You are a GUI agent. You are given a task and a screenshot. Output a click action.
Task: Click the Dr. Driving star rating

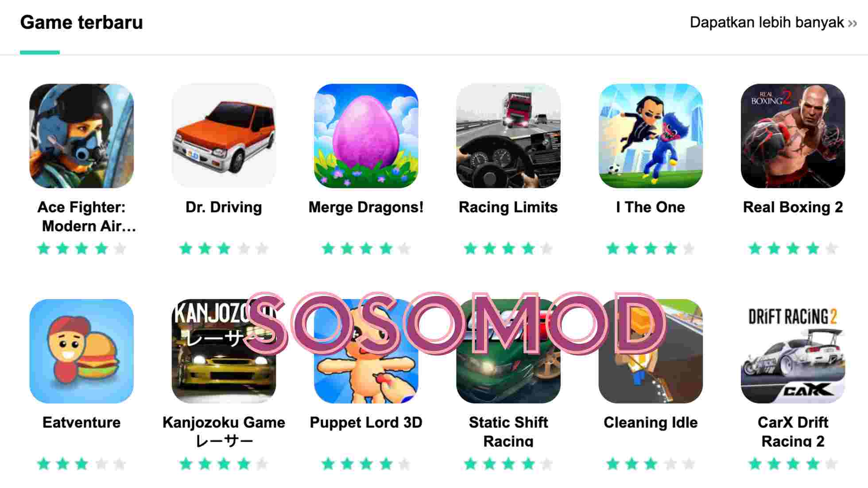224,249
